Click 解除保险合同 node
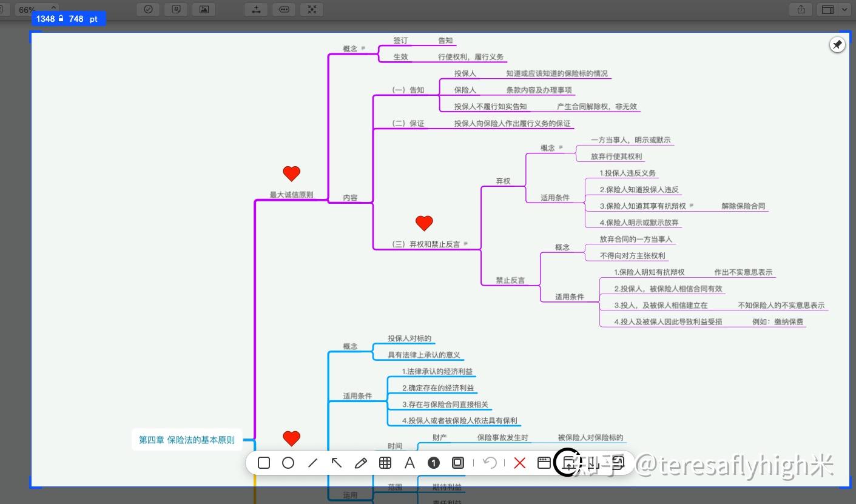Image resolution: width=856 pixels, height=504 pixels. coord(743,206)
